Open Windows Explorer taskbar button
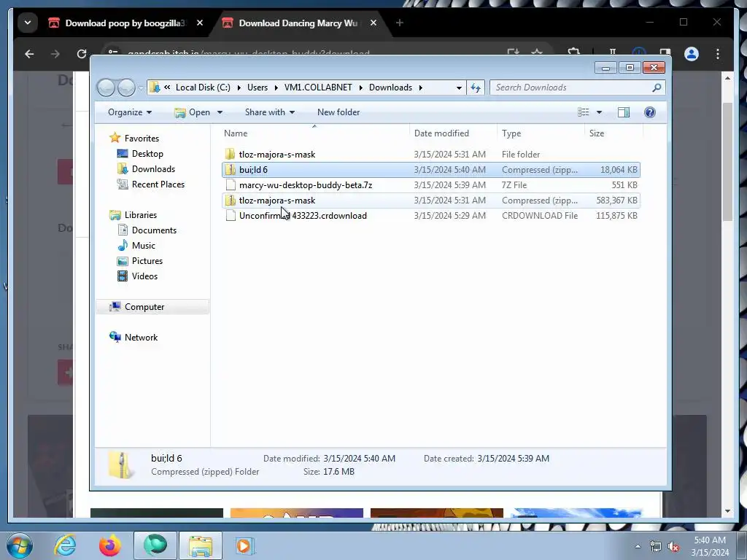The width and height of the screenshot is (747, 560). (x=201, y=545)
